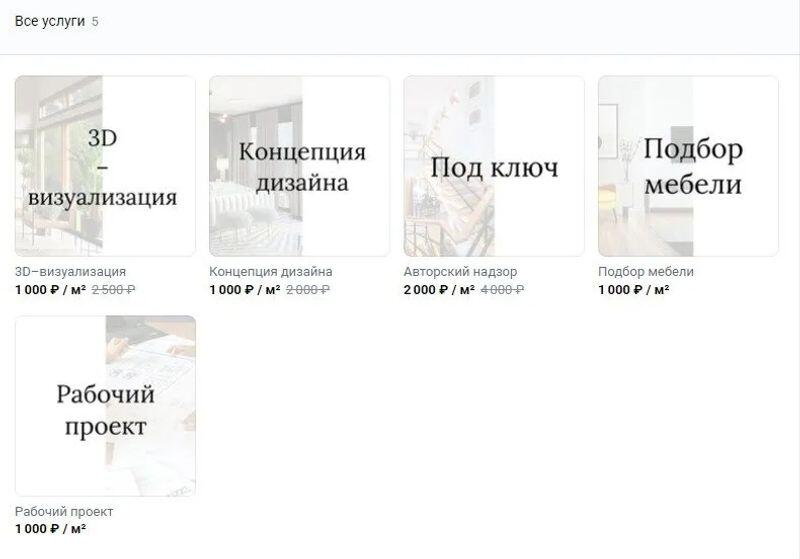Click the Подбор мебели price 1 000 ₽ / м²
The height and width of the screenshot is (559, 800).
click(x=633, y=290)
